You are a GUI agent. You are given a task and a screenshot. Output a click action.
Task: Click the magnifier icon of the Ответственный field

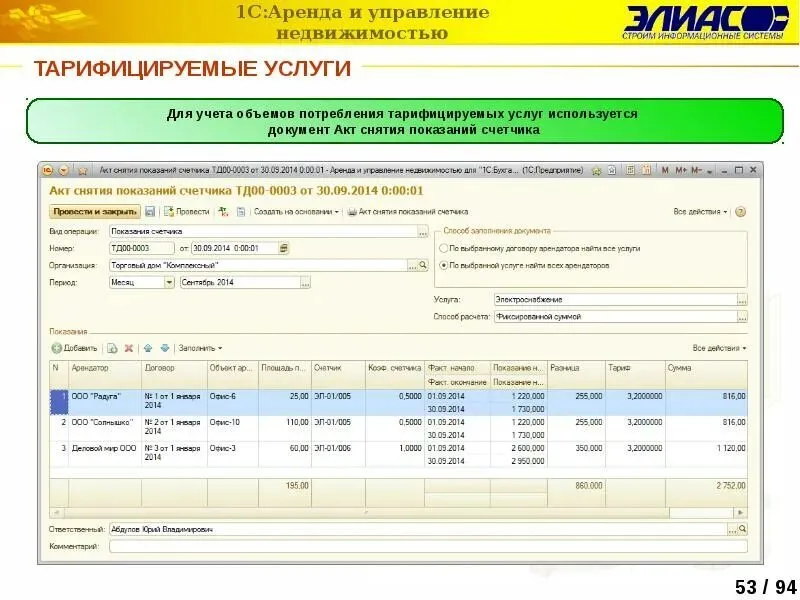pos(743,530)
